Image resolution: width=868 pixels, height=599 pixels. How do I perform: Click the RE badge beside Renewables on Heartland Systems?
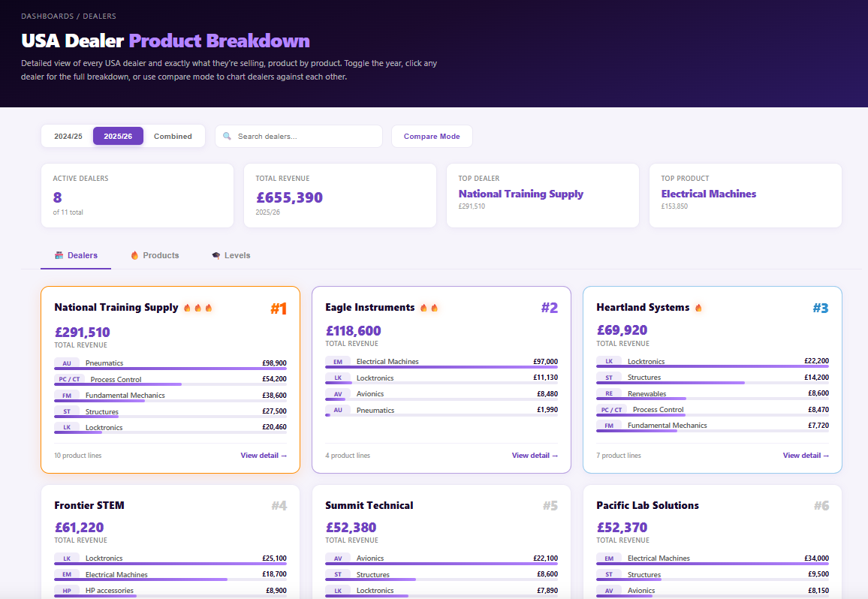pyautogui.click(x=609, y=393)
